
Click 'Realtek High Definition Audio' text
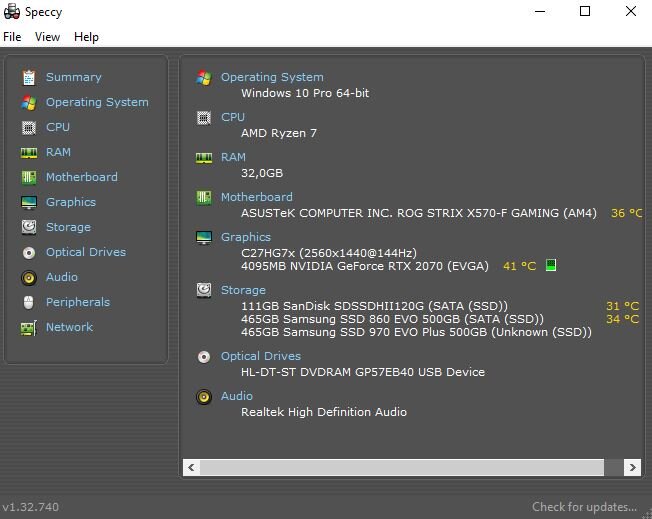[324, 412]
